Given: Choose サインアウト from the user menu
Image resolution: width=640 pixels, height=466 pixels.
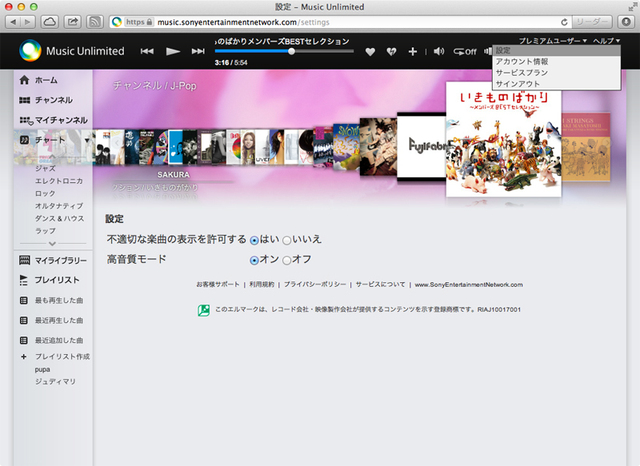Looking at the screenshot, I should click(x=517, y=84).
